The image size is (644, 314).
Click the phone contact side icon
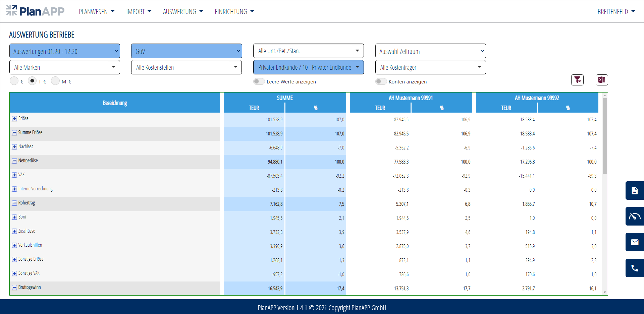(x=634, y=268)
